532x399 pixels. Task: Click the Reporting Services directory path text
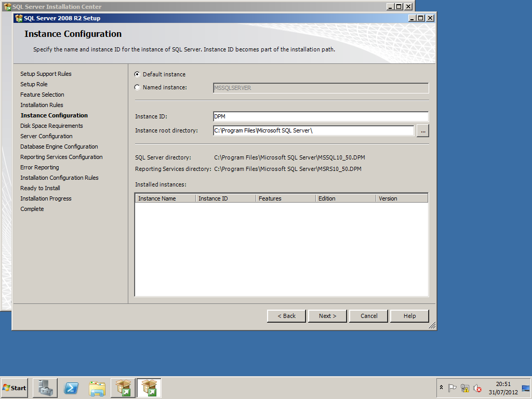tap(288, 169)
